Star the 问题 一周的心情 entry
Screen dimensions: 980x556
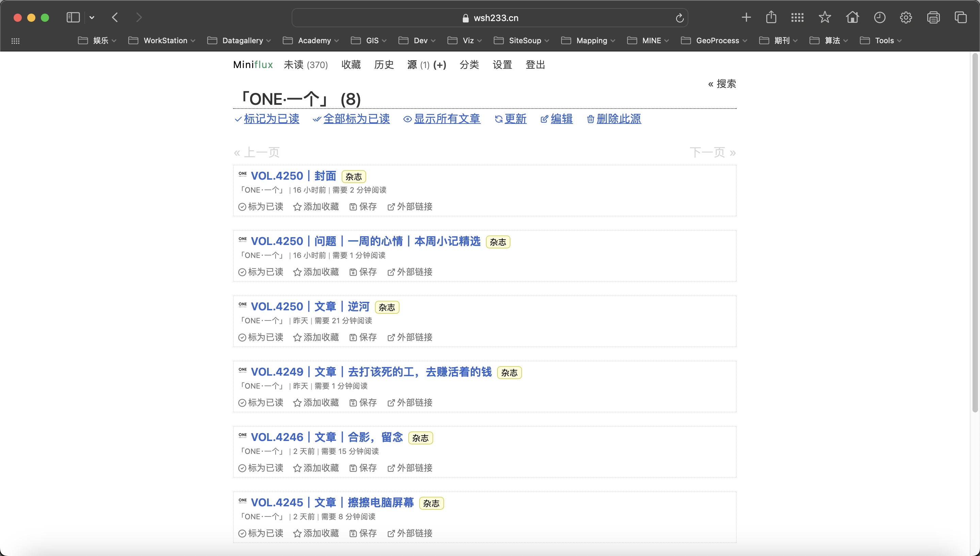tap(316, 272)
